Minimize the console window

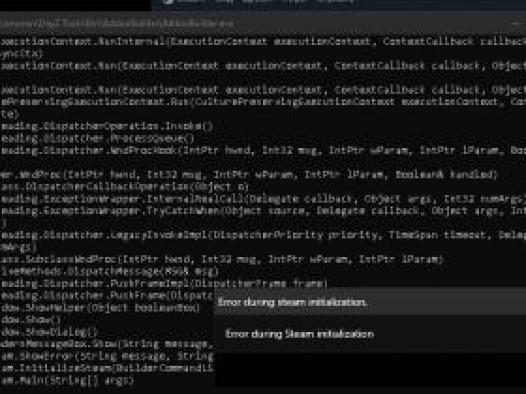[517, 23]
